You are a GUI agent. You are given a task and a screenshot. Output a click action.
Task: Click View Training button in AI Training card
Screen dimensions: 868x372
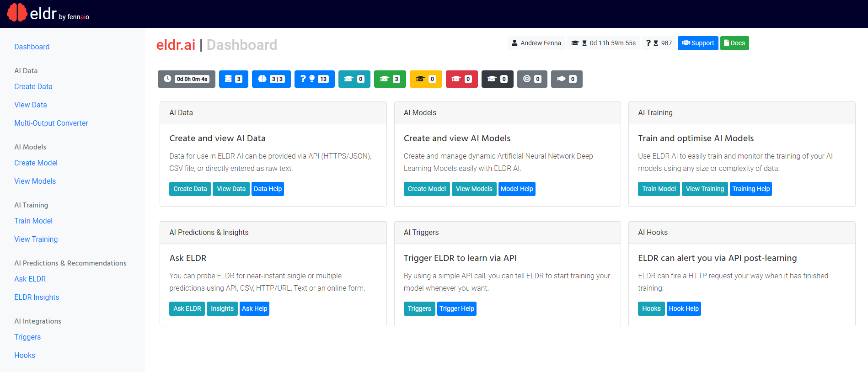coord(705,189)
